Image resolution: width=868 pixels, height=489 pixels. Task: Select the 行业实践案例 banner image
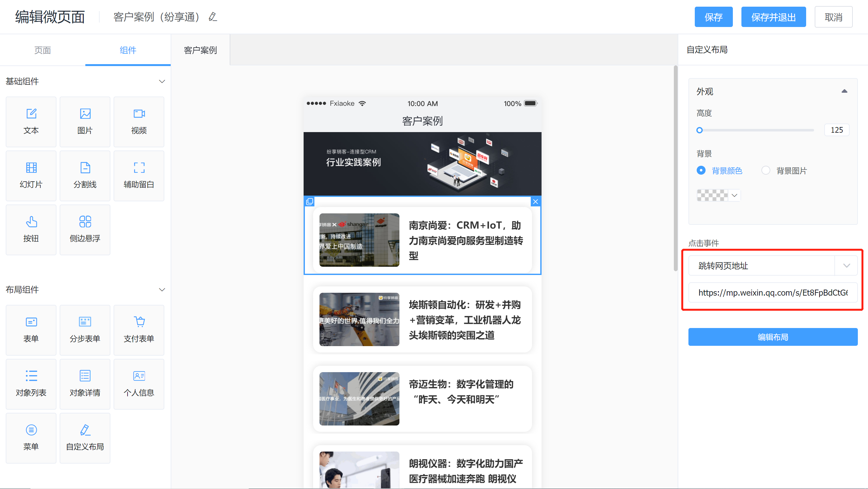click(422, 164)
